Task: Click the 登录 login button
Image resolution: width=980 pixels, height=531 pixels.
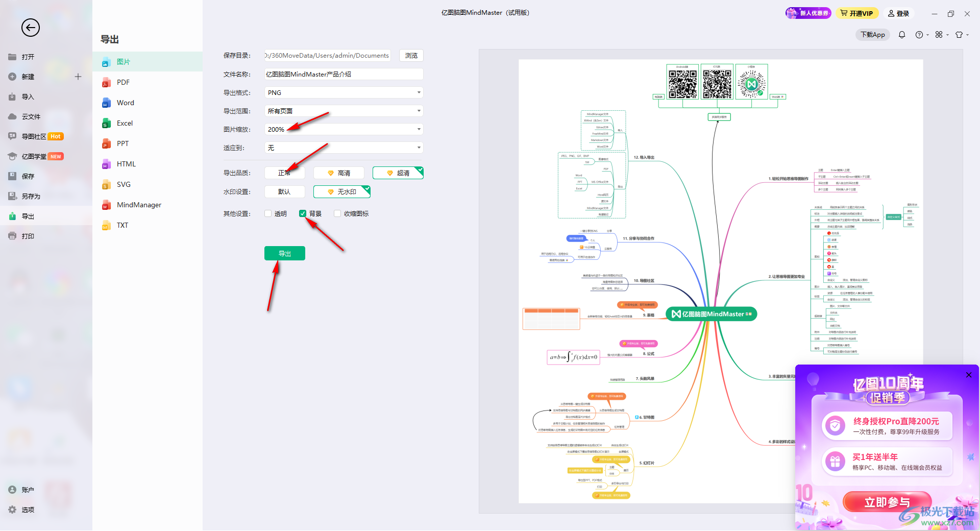Action: (899, 13)
